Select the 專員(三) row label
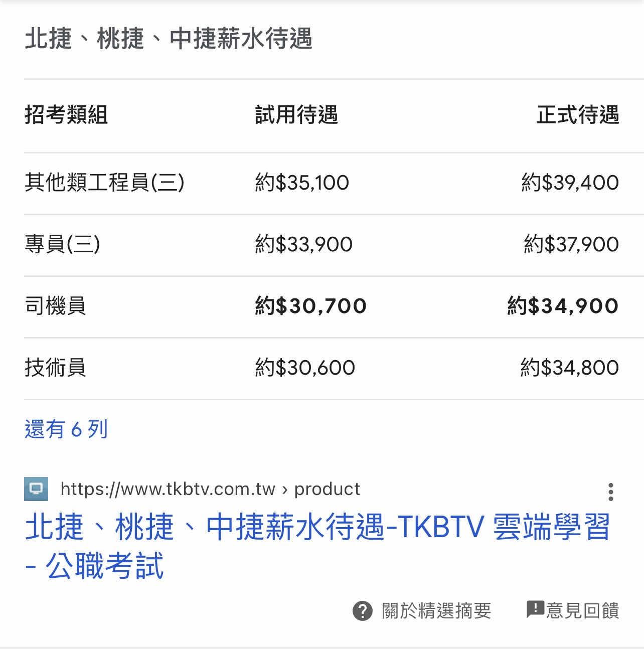The height and width of the screenshot is (649, 644). click(x=63, y=244)
